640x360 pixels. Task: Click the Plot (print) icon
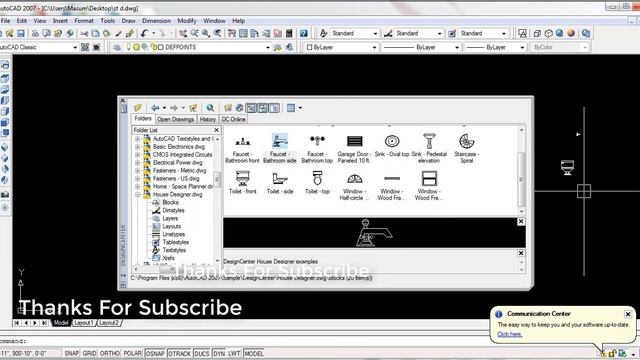pyautogui.click(x=36, y=33)
